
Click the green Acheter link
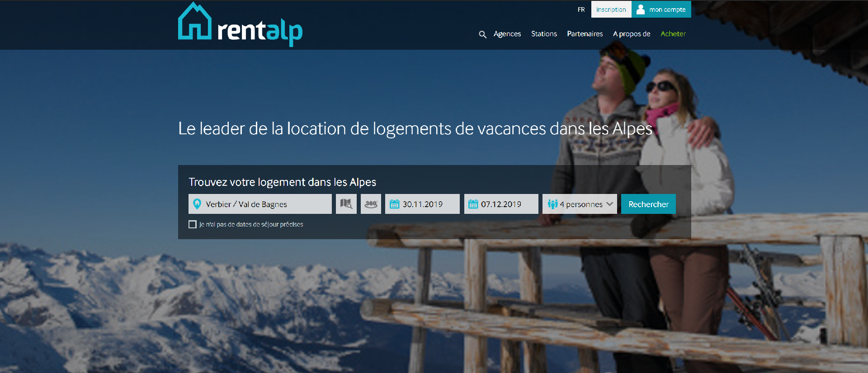(x=673, y=34)
